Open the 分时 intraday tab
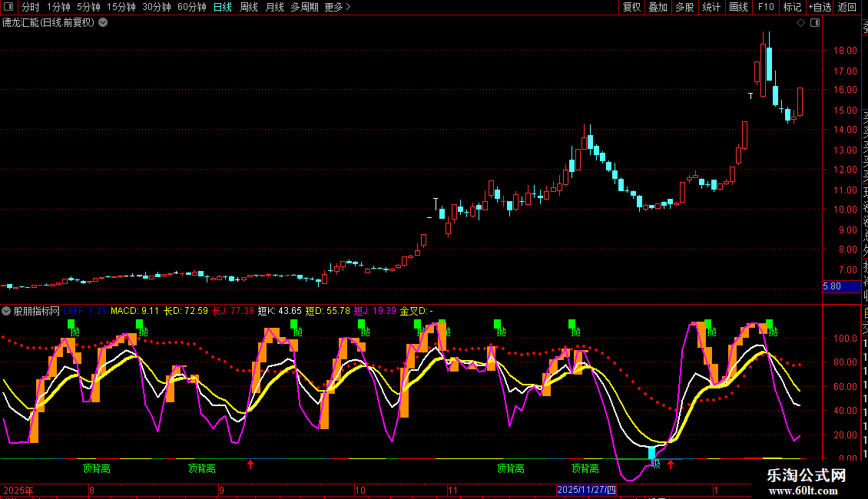The height and width of the screenshot is (499, 868). point(30,7)
